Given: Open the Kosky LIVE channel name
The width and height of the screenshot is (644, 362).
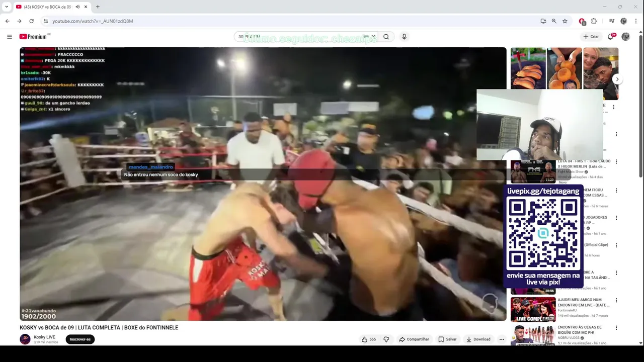Looking at the screenshot, I should [44, 337].
